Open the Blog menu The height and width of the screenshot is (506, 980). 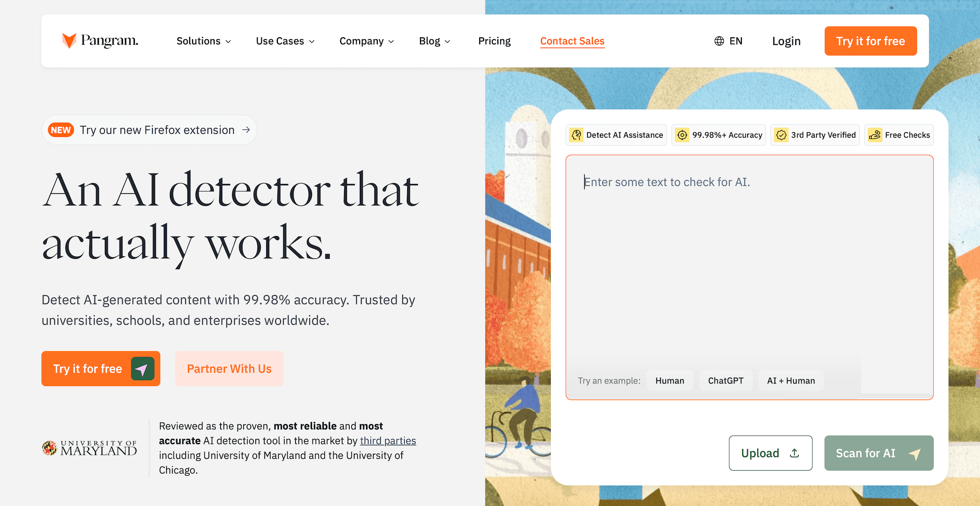(x=435, y=41)
